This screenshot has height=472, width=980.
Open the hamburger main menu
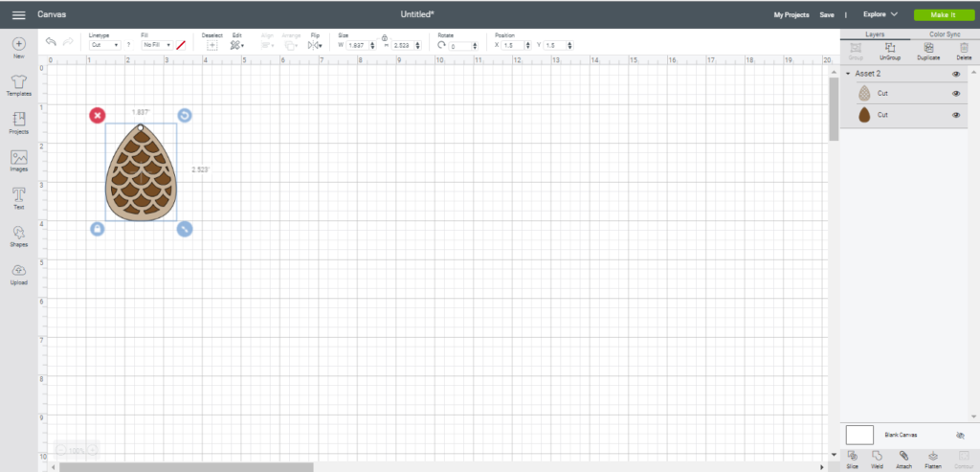[18, 15]
